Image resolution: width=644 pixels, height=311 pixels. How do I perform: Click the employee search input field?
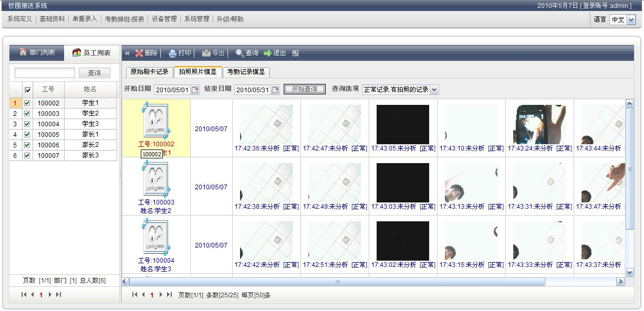pos(45,73)
